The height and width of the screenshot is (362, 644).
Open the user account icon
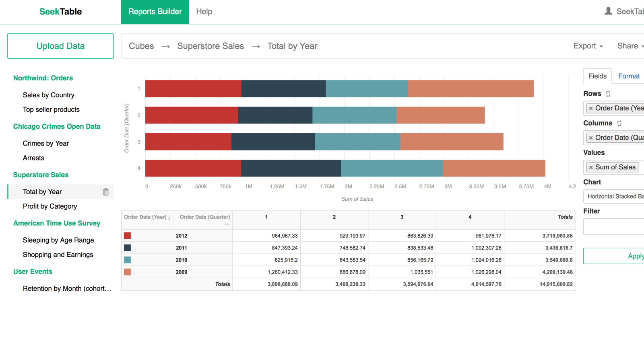(608, 11)
